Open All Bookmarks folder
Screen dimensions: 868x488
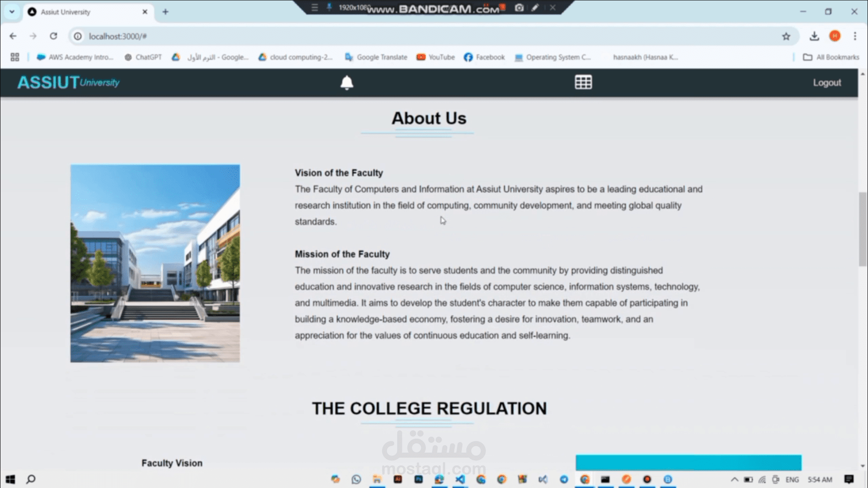click(x=831, y=57)
